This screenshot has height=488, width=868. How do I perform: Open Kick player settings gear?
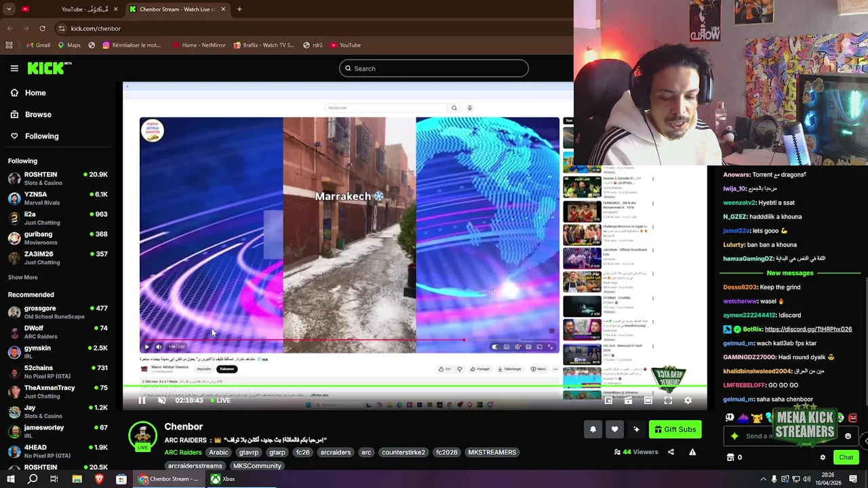[688, 401]
